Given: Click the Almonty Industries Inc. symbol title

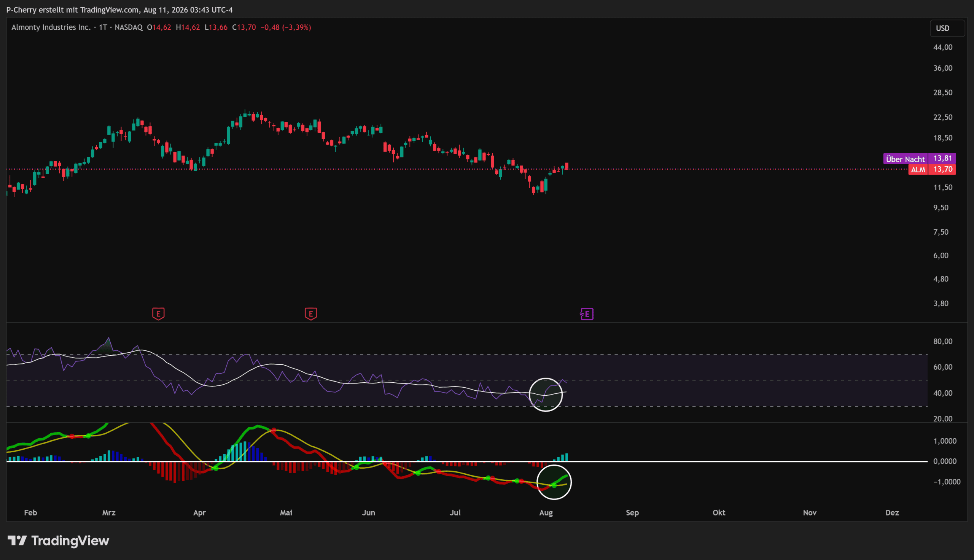Looking at the screenshot, I should (x=51, y=27).
